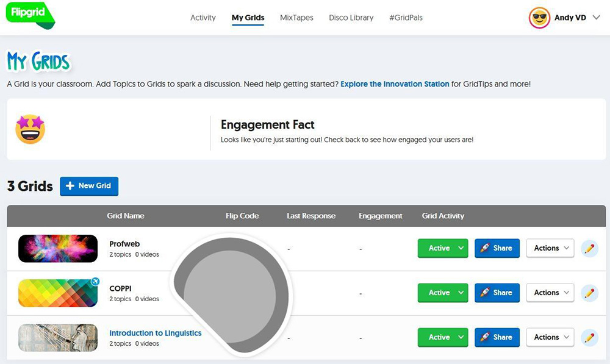The width and height of the screenshot is (610, 364).
Task: Click the Engagement column header
Action: tap(381, 216)
